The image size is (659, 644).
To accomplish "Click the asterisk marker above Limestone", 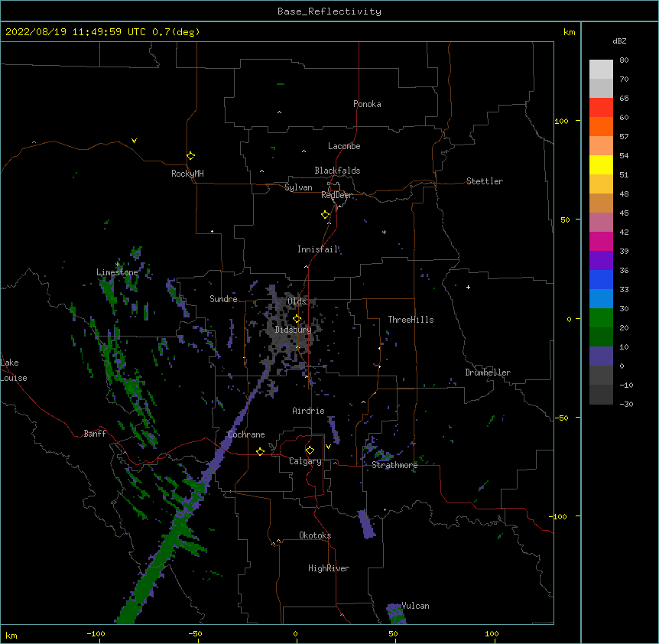I will pos(118,265).
